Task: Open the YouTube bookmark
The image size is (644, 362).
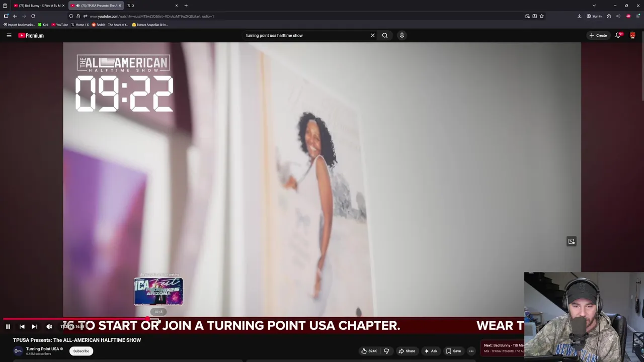Action: click(60, 25)
